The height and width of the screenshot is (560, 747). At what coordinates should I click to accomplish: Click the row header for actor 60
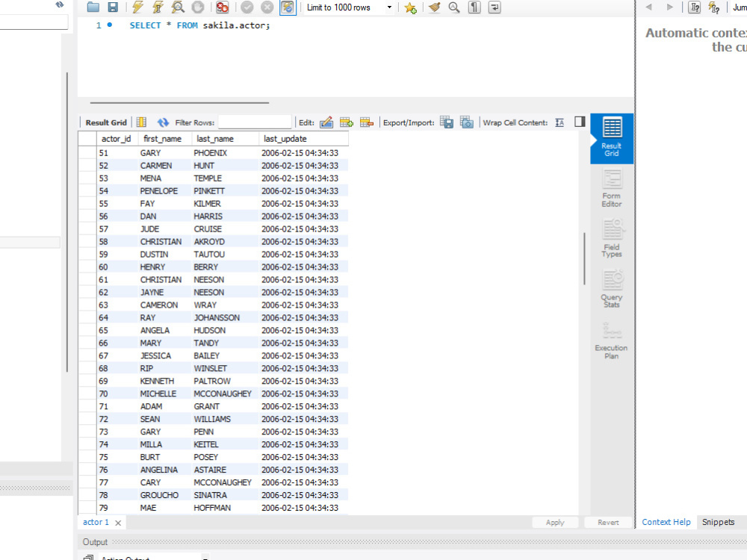tap(87, 267)
